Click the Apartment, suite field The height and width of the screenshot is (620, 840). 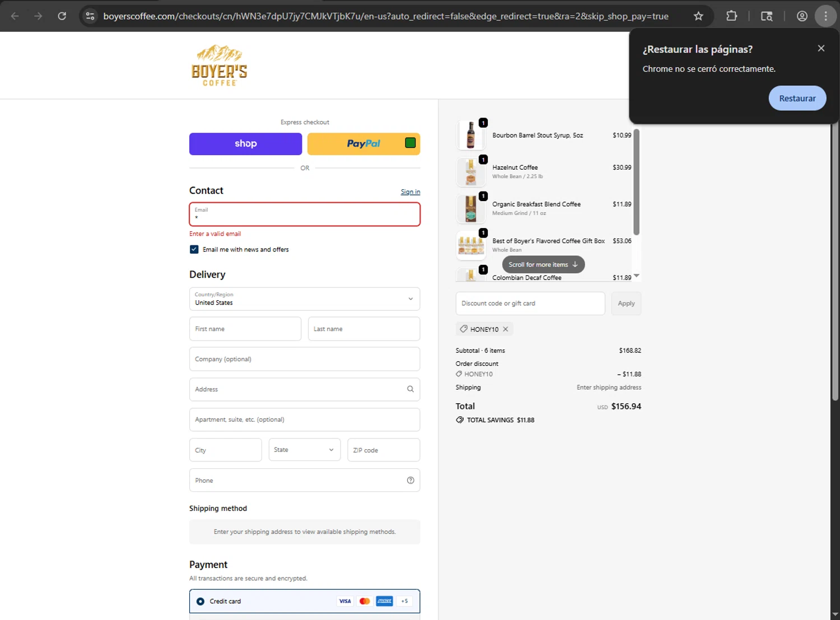click(305, 419)
